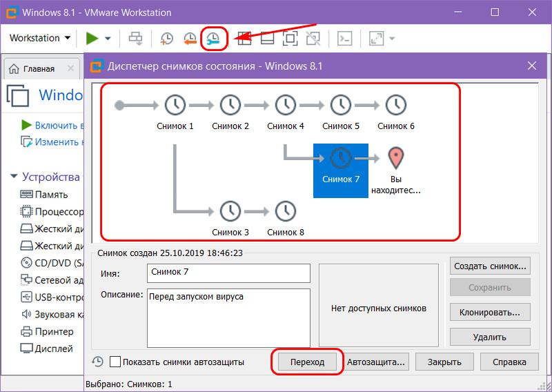Image resolution: width=552 pixels, height=392 pixels.
Task: Enable Показать снимки автозащиты checkbox
Action: point(115,362)
